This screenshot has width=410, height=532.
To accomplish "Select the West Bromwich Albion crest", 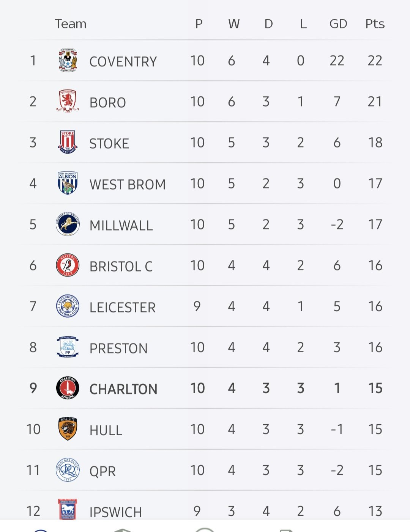I will tap(68, 183).
